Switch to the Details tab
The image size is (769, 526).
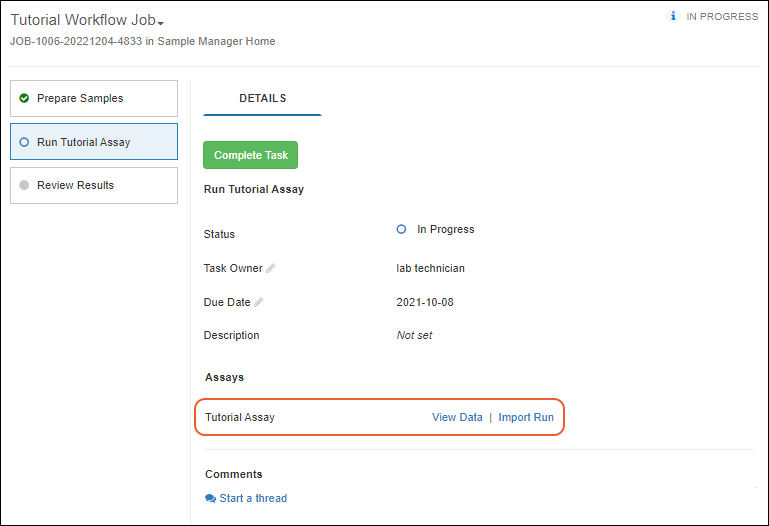262,98
